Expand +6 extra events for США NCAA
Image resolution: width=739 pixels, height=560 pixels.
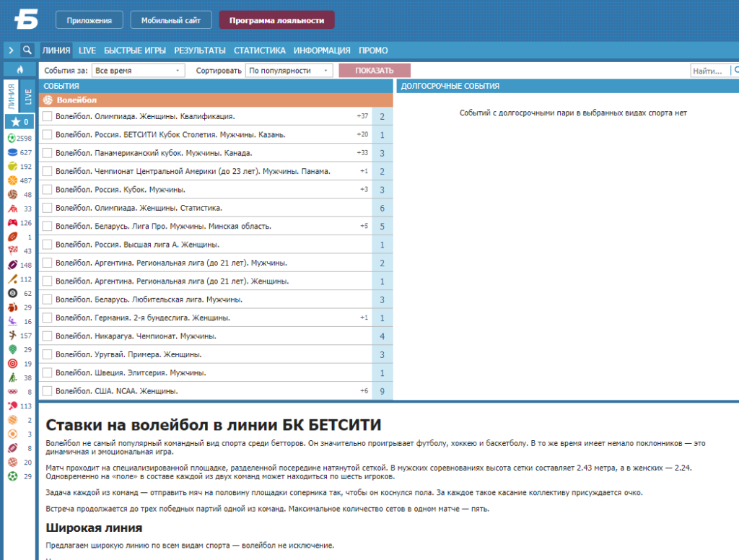click(364, 391)
